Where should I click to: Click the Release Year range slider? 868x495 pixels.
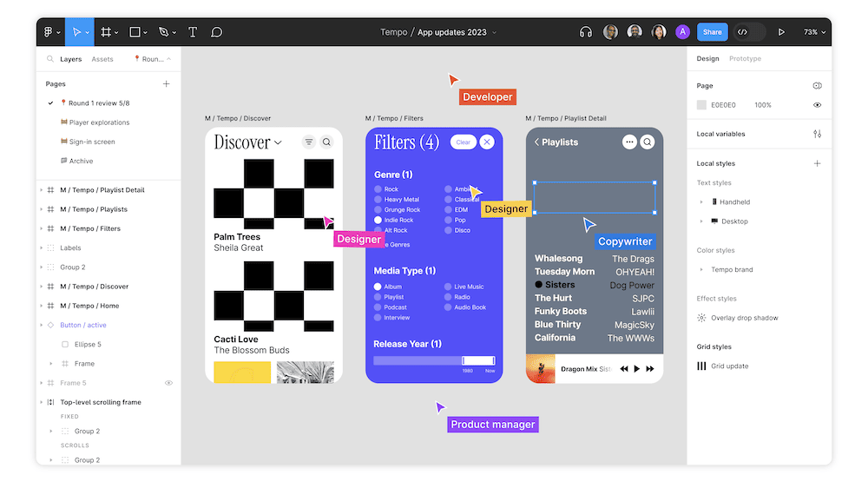point(434,360)
